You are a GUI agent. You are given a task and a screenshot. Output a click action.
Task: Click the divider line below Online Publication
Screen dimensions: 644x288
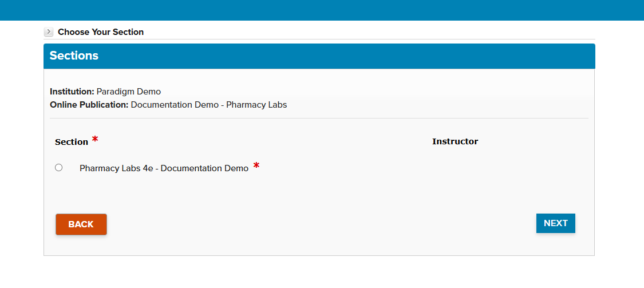[x=319, y=118]
